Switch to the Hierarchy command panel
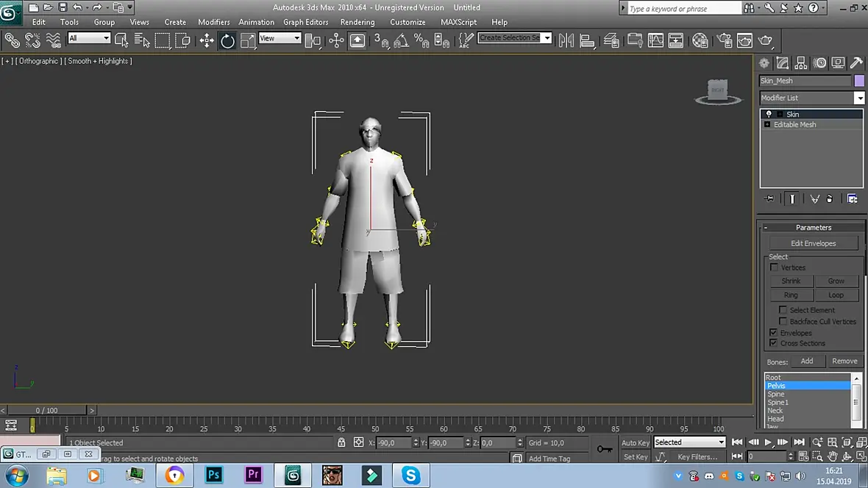Image resolution: width=868 pixels, height=488 pixels. click(x=801, y=63)
